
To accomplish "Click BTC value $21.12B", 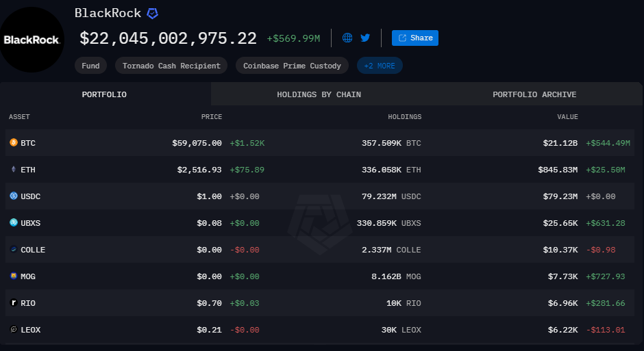I will pyautogui.click(x=560, y=143).
